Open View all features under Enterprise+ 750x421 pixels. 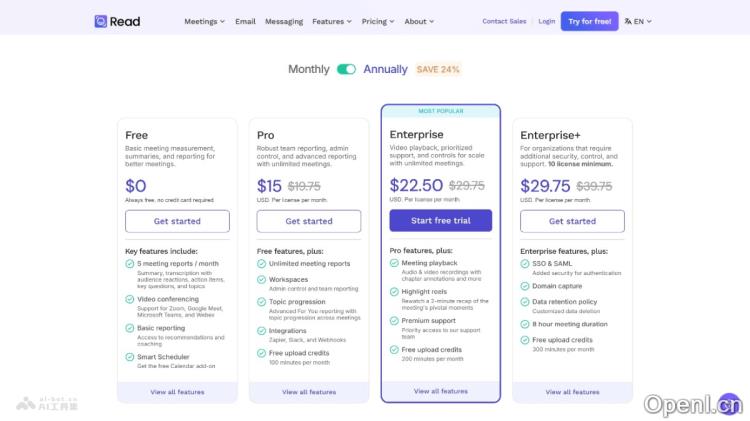572,392
